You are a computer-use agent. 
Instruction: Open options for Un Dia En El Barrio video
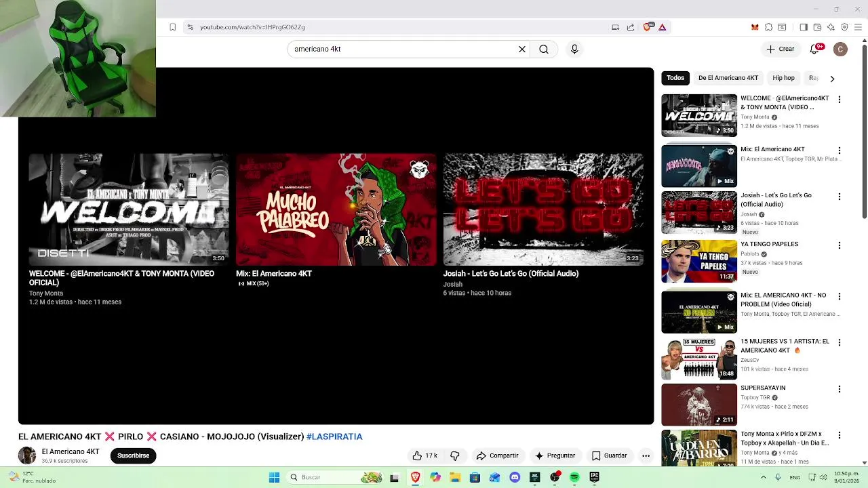click(x=840, y=435)
